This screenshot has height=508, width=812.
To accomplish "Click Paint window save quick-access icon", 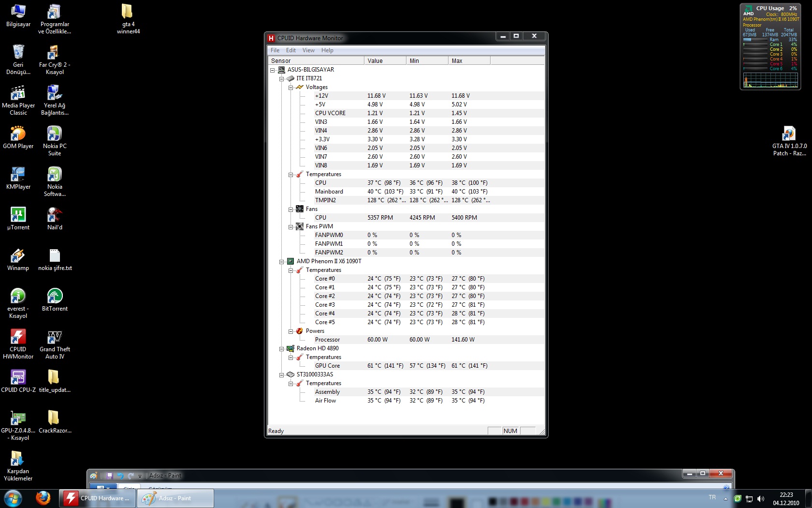I will click(x=110, y=476).
